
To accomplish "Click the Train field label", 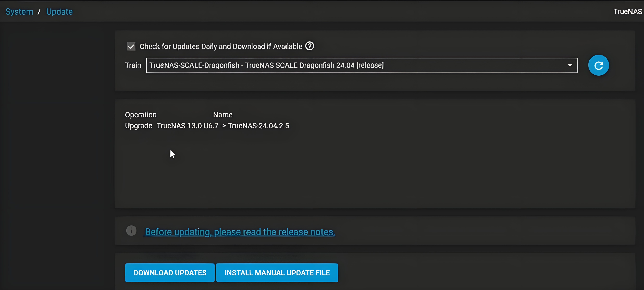I will (133, 65).
